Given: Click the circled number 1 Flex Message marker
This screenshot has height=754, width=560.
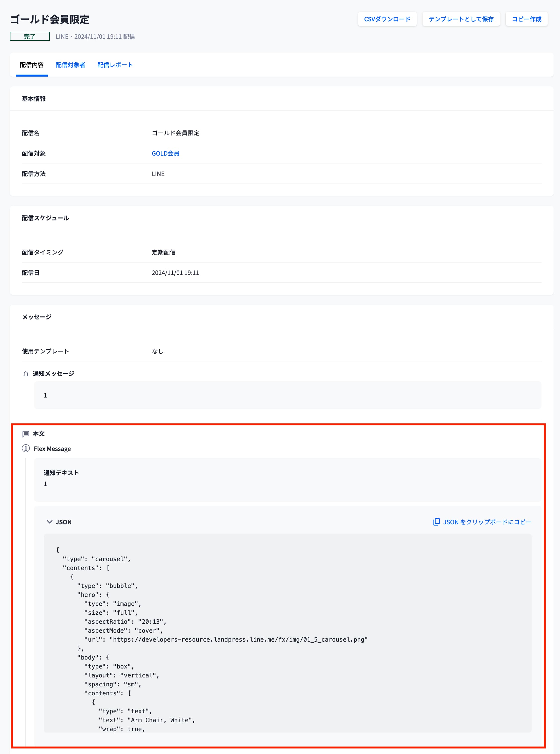Looking at the screenshot, I should 26,448.
